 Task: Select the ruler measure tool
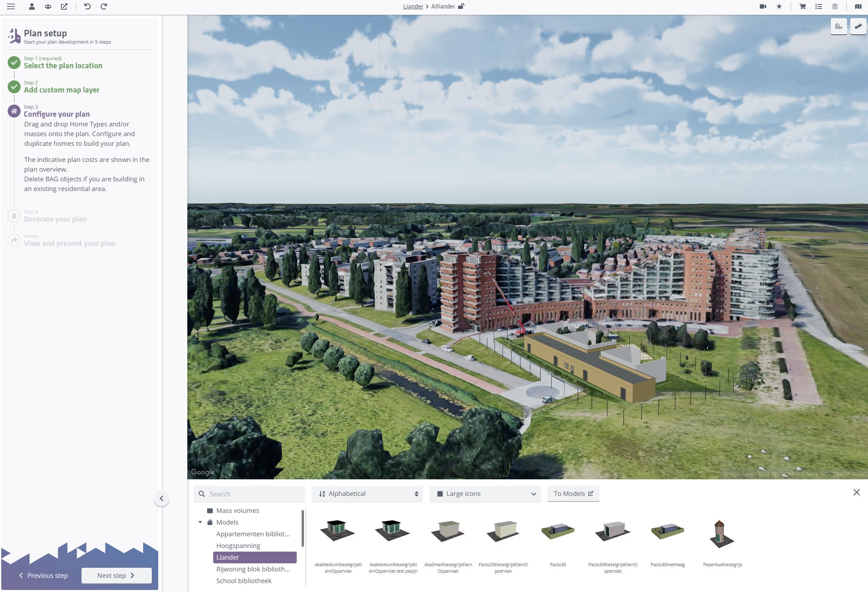[x=858, y=27]
